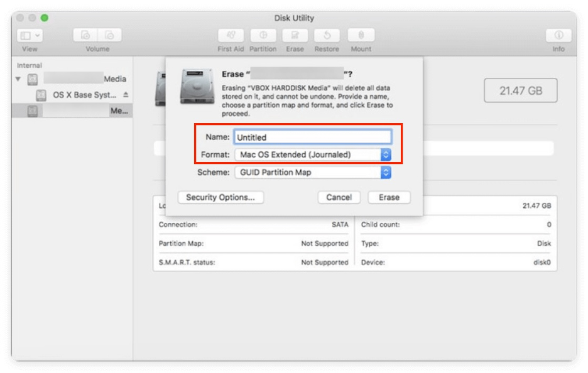Click the Mount toolbar icon
The height and width of the screenshot is (373, 588).
(x=360, y=35)
